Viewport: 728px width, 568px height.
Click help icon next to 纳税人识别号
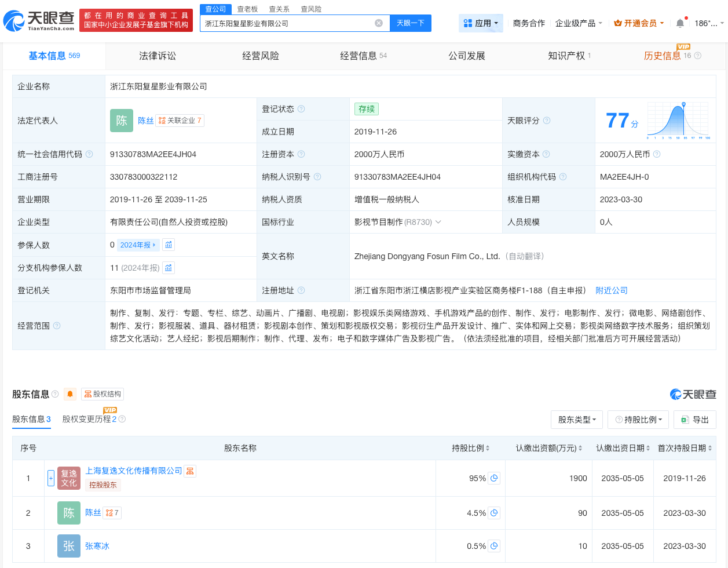317,177
